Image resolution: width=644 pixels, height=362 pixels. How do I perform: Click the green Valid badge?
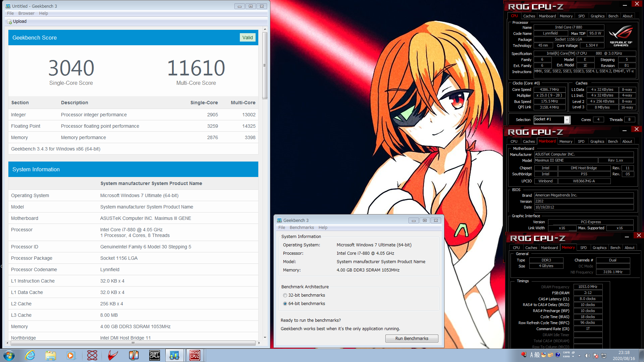[x=248, y=38]
